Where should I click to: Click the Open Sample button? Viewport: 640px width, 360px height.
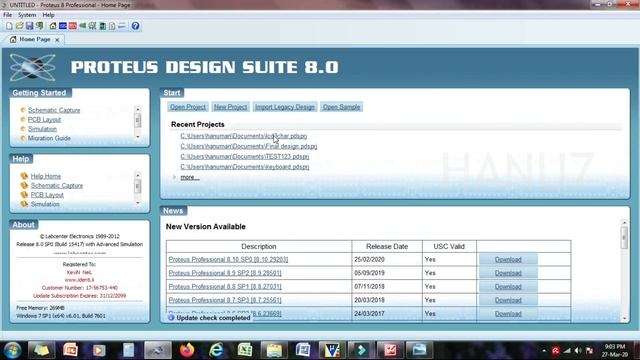coord(341,107)
